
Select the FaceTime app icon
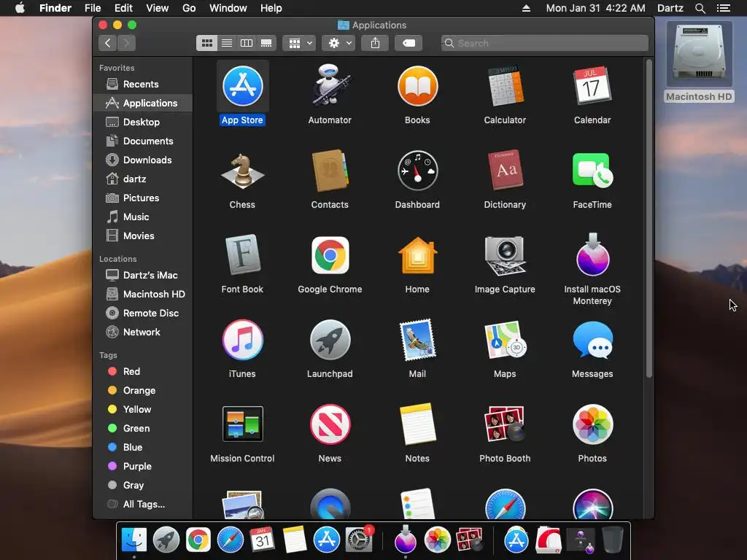(592, 171)
